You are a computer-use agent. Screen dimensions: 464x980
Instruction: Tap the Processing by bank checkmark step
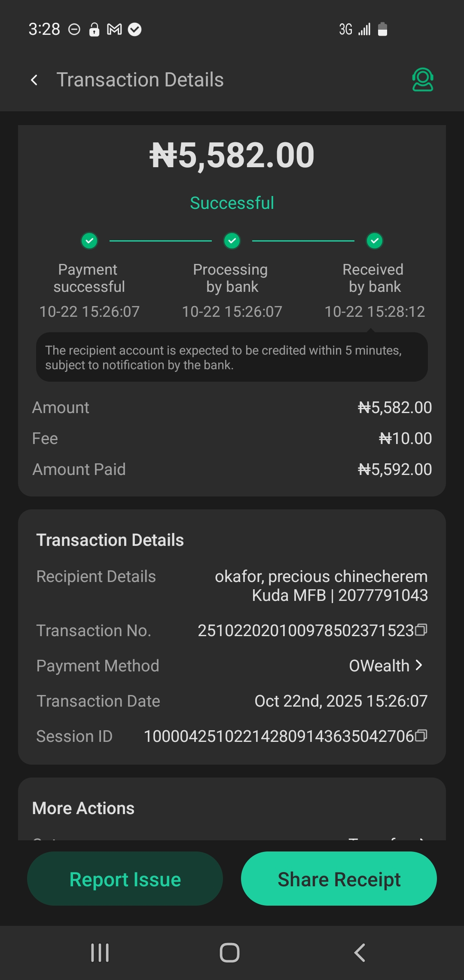click(x=232, y=241)
